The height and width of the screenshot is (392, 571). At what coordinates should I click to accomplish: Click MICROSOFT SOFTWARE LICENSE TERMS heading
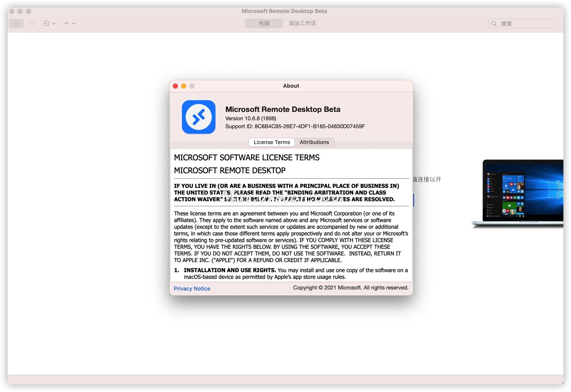[x=247, y=157]
